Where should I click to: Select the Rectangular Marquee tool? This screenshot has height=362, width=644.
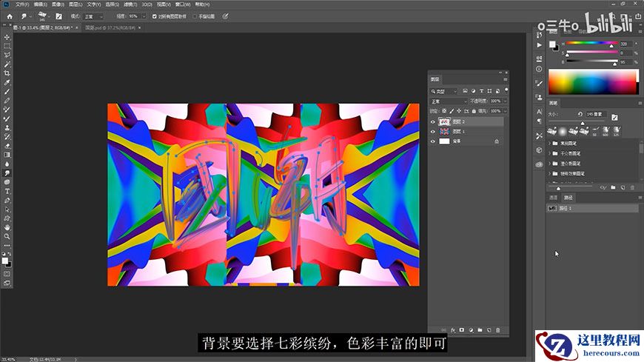point(7,46)
